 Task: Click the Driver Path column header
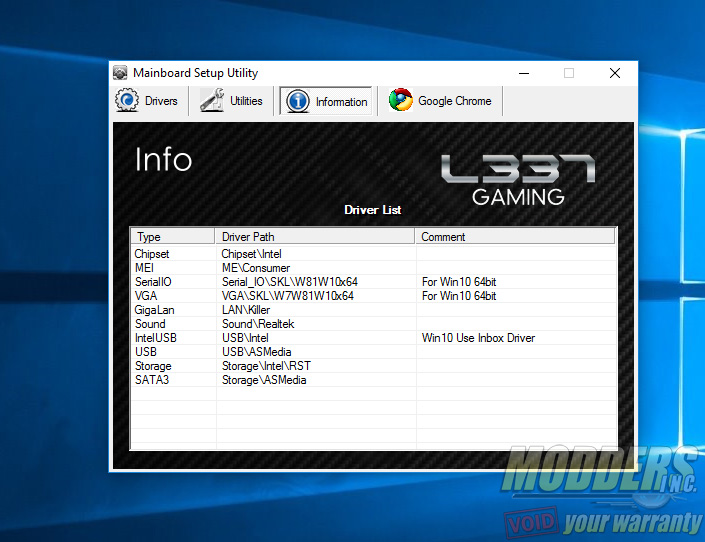[x=315, y=237]
